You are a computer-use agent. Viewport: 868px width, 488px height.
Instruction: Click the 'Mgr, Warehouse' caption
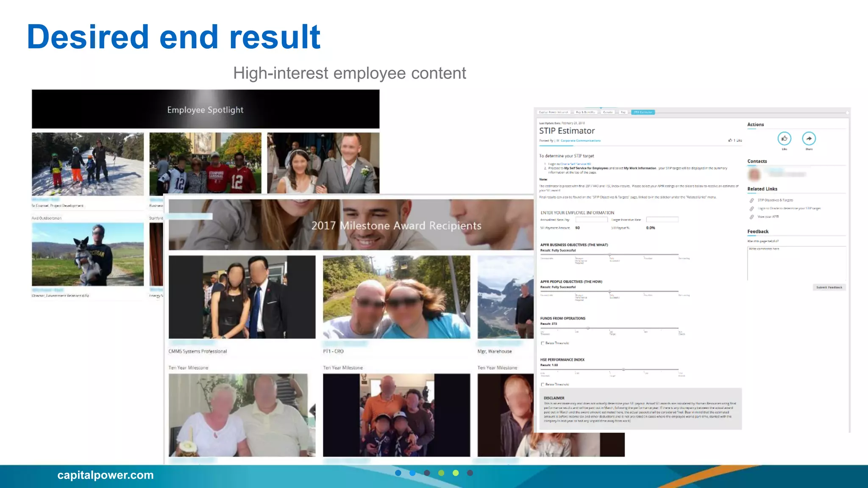(x=495, y=351)
